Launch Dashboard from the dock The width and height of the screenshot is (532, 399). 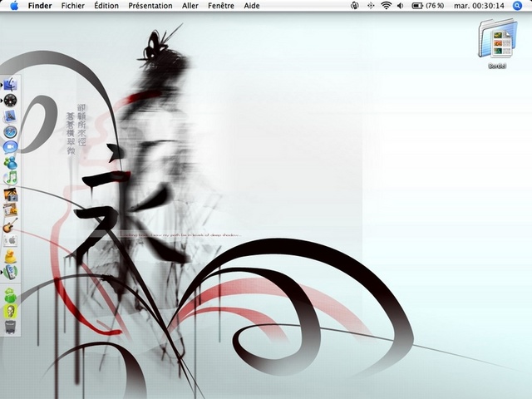coord(11,101)
